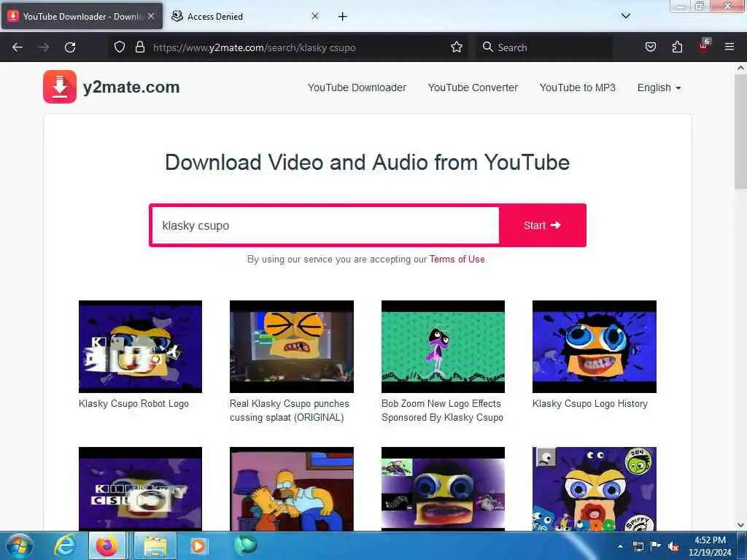Open Windows Explorer folder on taskbar

coord(155,545)
